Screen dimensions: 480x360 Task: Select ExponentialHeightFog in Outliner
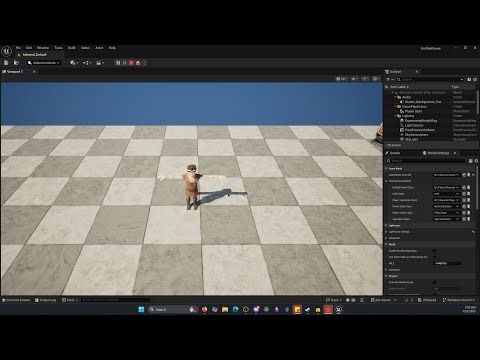(x=421, y=120)
